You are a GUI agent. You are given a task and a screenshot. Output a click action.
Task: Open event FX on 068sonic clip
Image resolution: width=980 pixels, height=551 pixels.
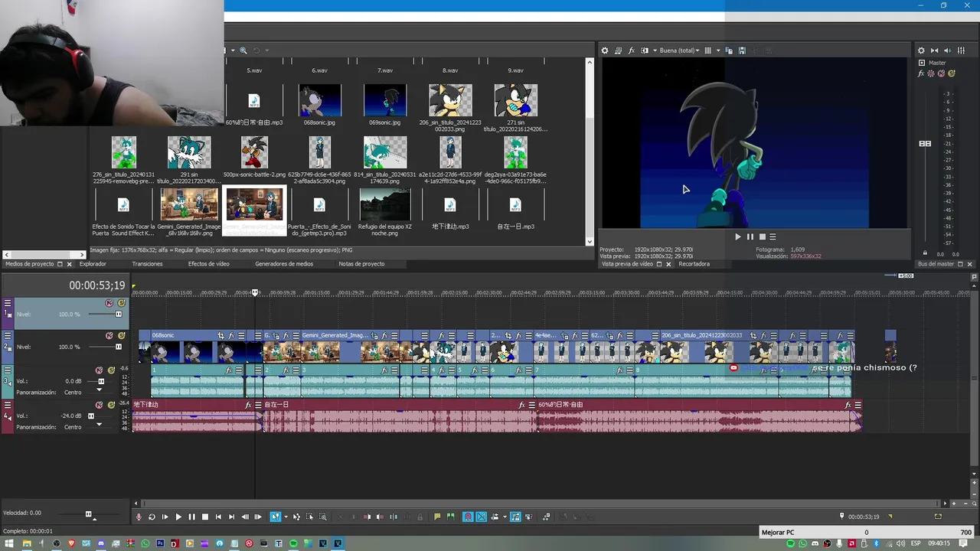coord(231,336)
